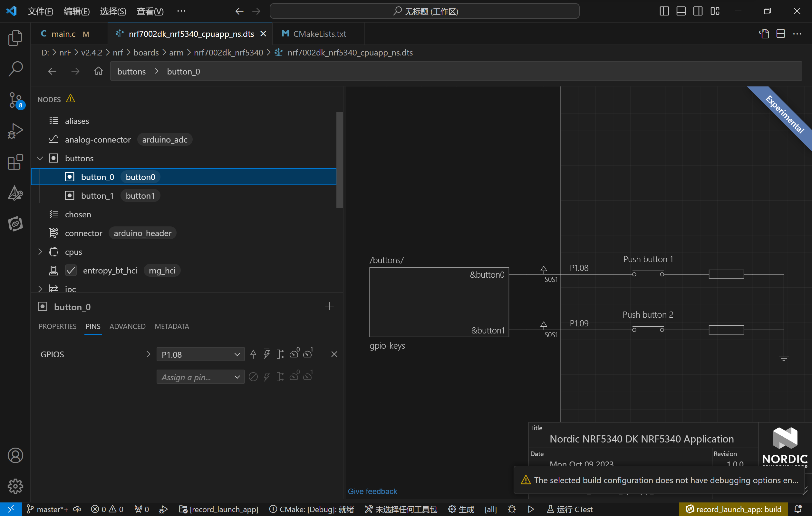Toggle P1.08 open drain/source icon

click(280, 354)
